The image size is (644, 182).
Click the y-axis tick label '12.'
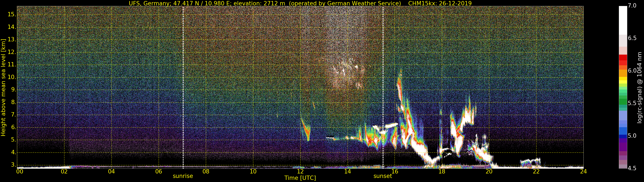pos(12,52)
